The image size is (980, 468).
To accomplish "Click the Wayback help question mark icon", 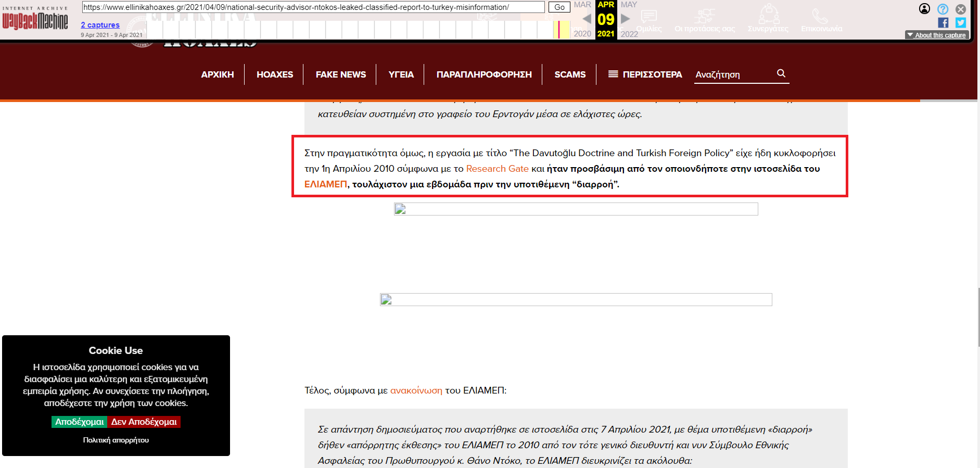I will coord(943,9).
